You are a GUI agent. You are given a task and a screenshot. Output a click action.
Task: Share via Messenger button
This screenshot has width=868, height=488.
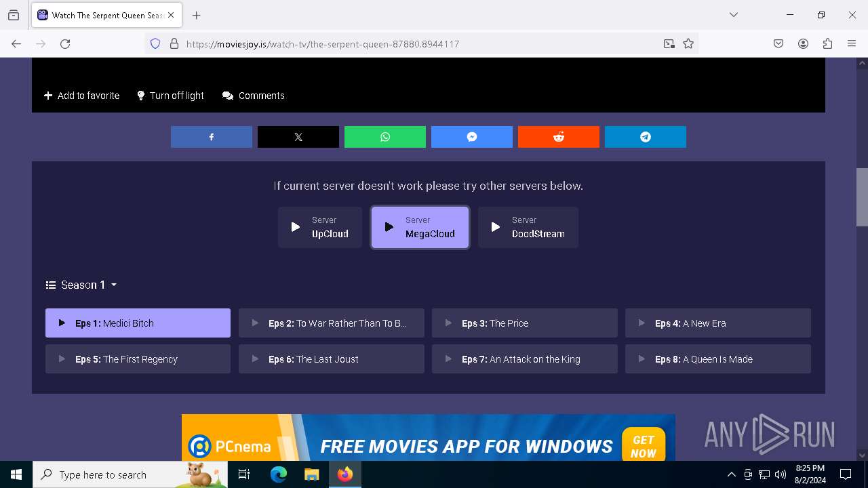click(x=472, y=137)
